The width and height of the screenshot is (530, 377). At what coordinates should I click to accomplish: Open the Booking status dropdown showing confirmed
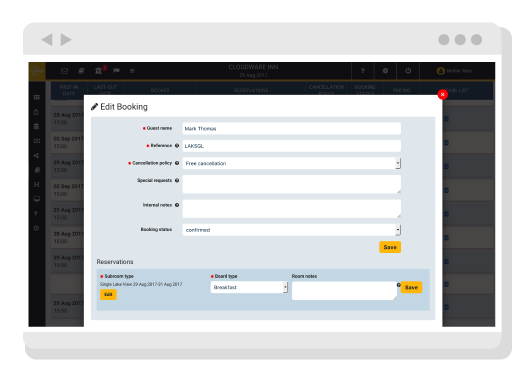[292, 230]
